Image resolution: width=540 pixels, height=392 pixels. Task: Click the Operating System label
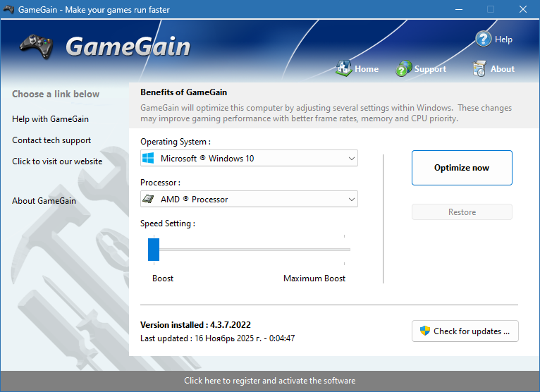pyautogui.click(x=176, y=142)
